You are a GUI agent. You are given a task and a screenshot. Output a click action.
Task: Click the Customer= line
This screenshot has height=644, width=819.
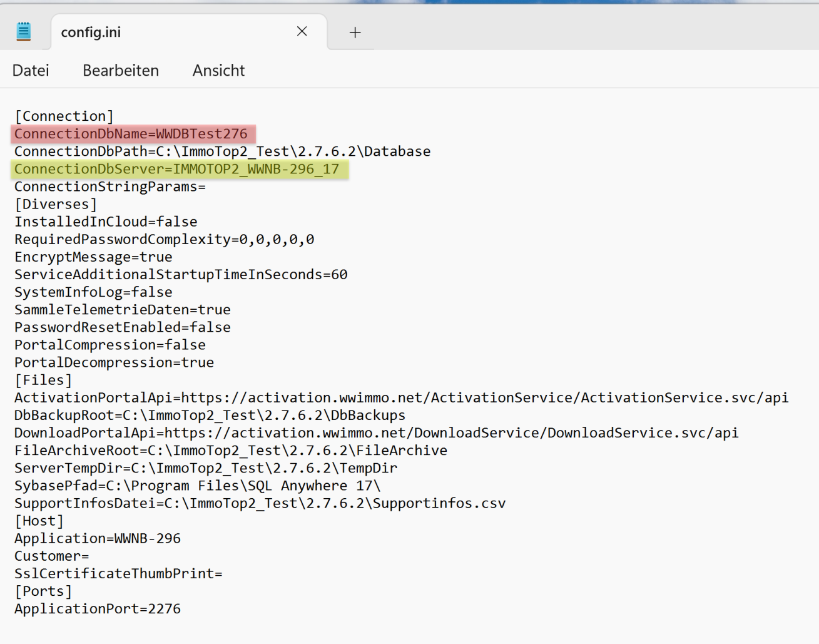[52, 556]
